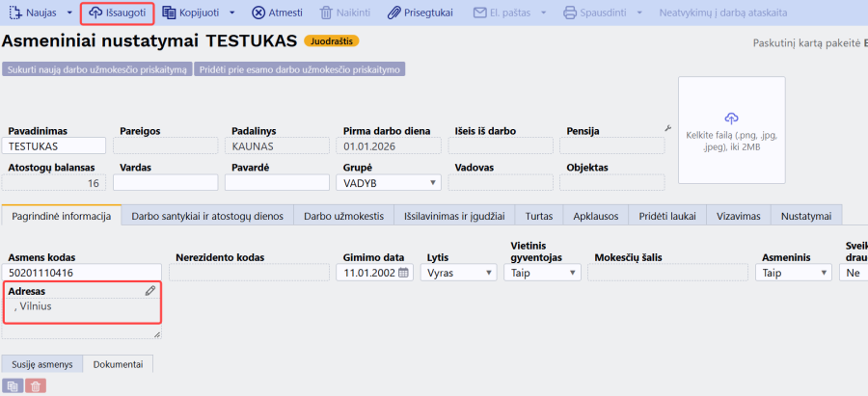
Task: Open the Nustatymai tab
Action: [x=806, y=216]
